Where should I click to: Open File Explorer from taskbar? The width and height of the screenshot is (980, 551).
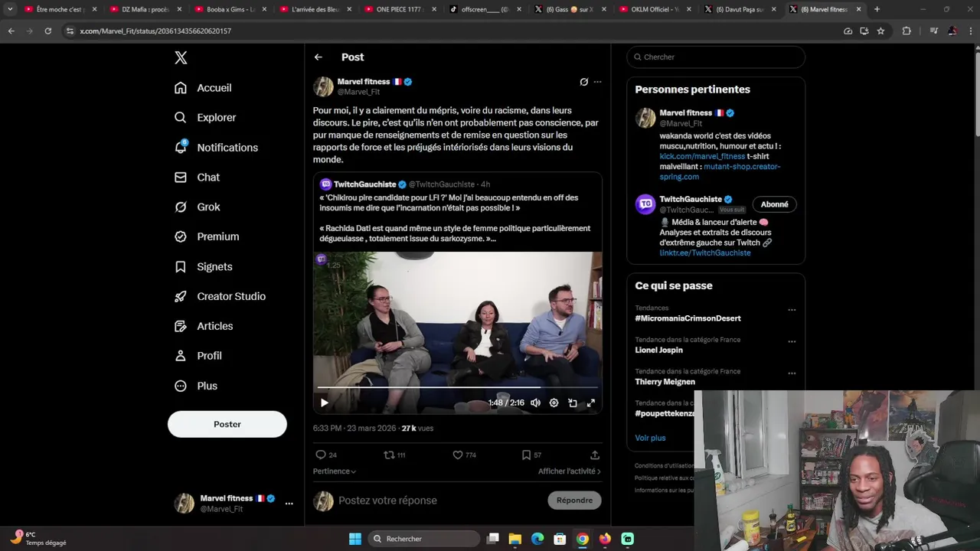coord(515,539)
